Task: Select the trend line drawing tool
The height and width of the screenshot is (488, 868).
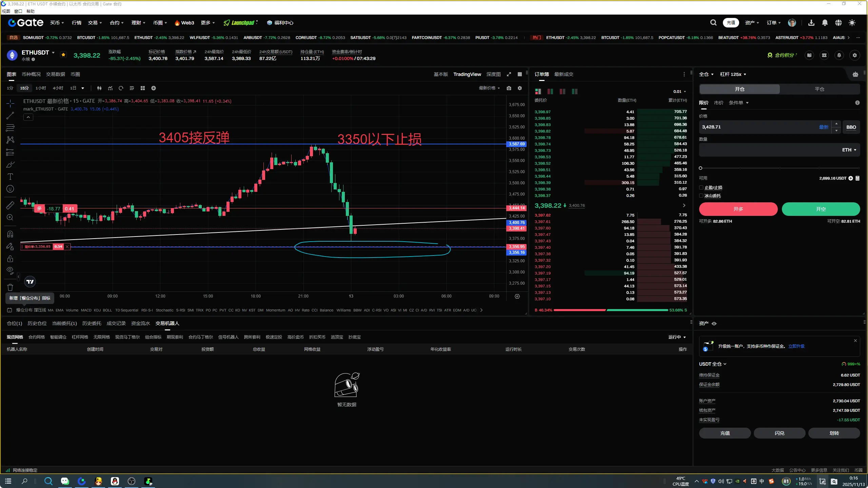Action: point(10,116)
